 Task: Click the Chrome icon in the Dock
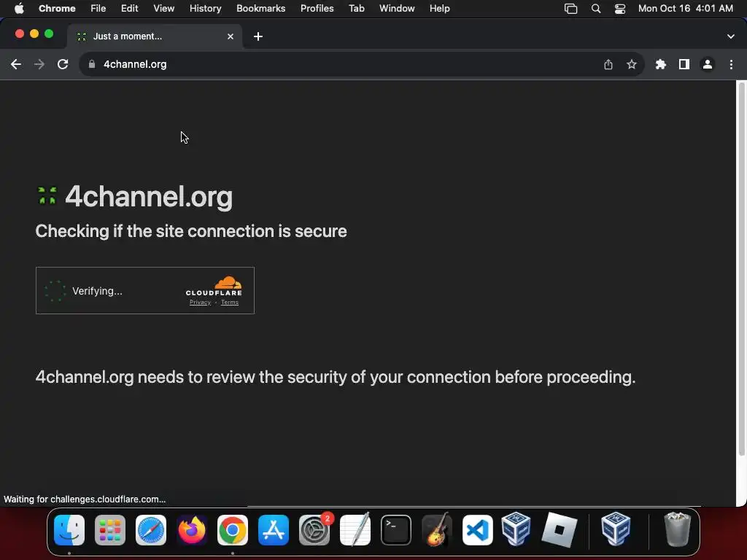pyautogui.click(x=233, y=530)
